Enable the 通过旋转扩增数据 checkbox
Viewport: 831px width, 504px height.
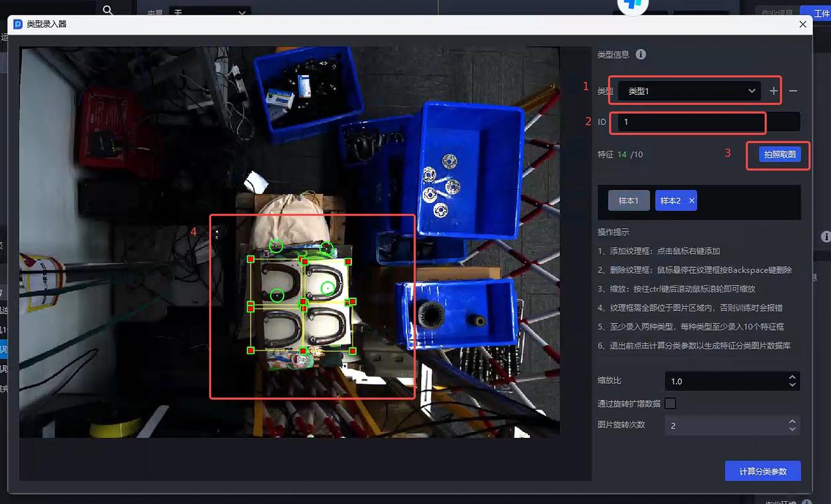[x=671, y=403]
